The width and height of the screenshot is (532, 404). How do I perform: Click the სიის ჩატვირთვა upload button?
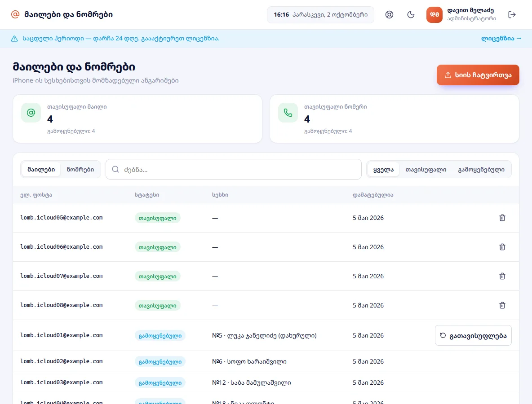[478, 75]
